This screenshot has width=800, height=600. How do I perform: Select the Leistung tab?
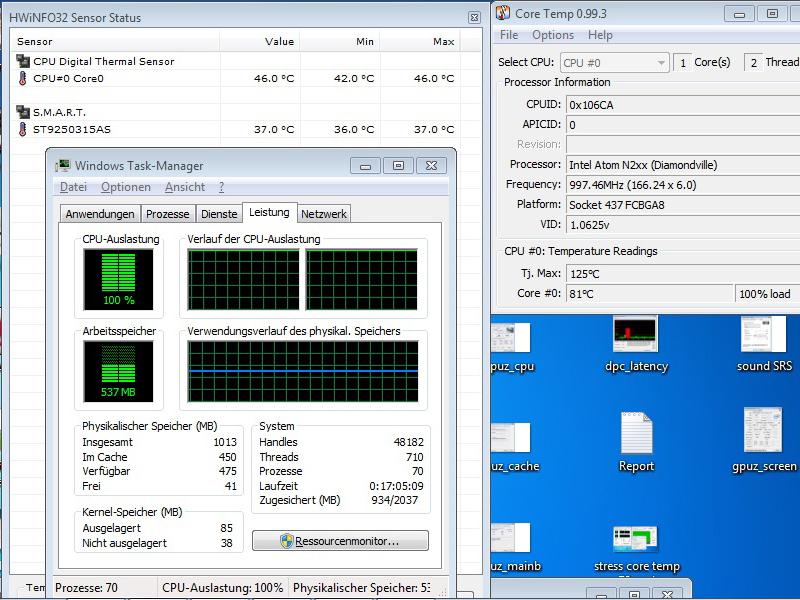pyautogui.click(x=269, y=212)
